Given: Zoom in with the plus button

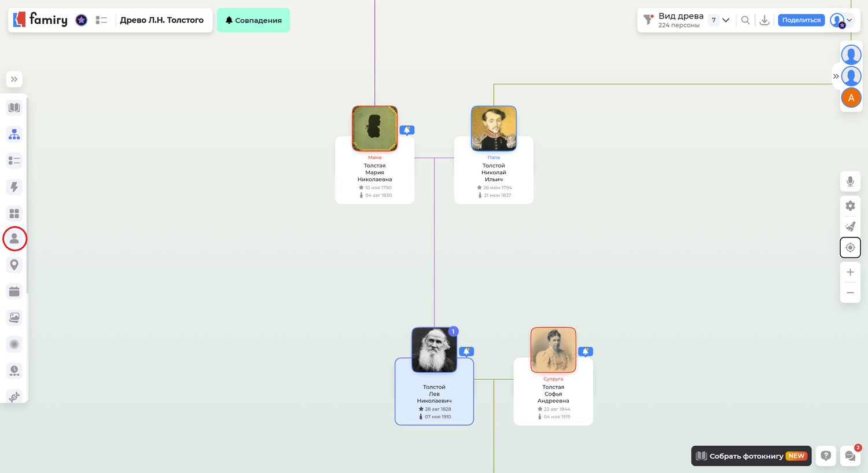Looking at the screenshot, I should click(850, 272).
